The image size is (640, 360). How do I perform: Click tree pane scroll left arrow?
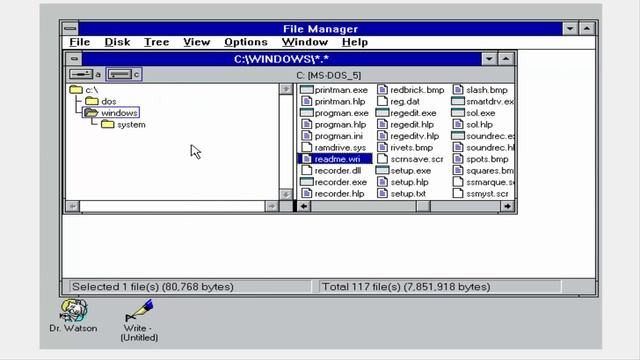(73, 207)
